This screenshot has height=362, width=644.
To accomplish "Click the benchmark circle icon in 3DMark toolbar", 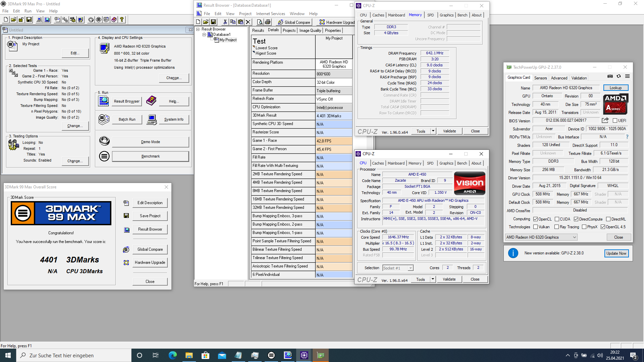I will pyautogui.click(x=99, y=20).
